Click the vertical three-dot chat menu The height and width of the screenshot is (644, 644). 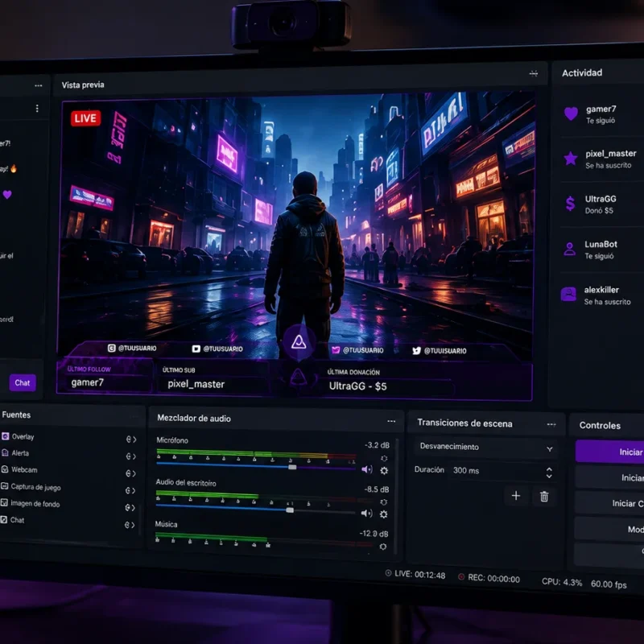(37, 109)
